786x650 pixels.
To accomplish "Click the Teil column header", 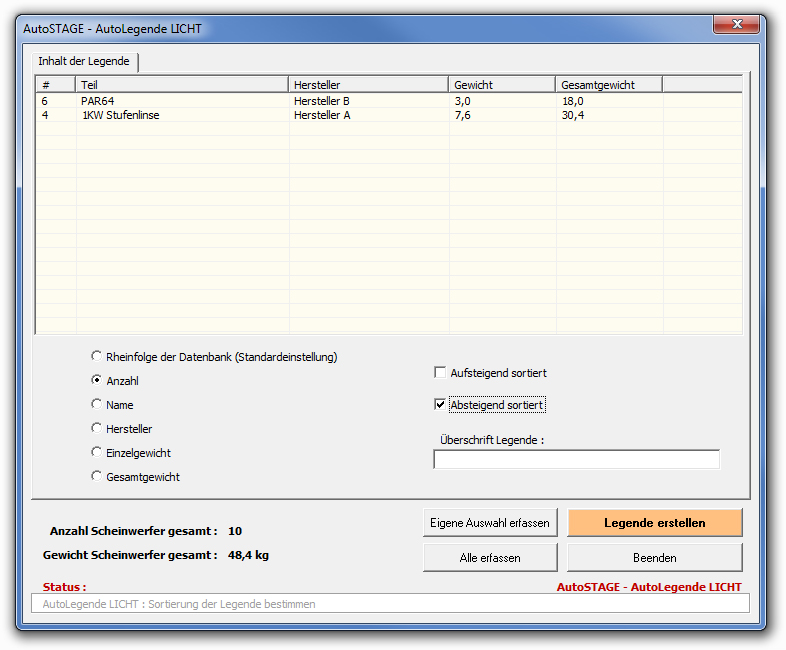I will 182,85.
